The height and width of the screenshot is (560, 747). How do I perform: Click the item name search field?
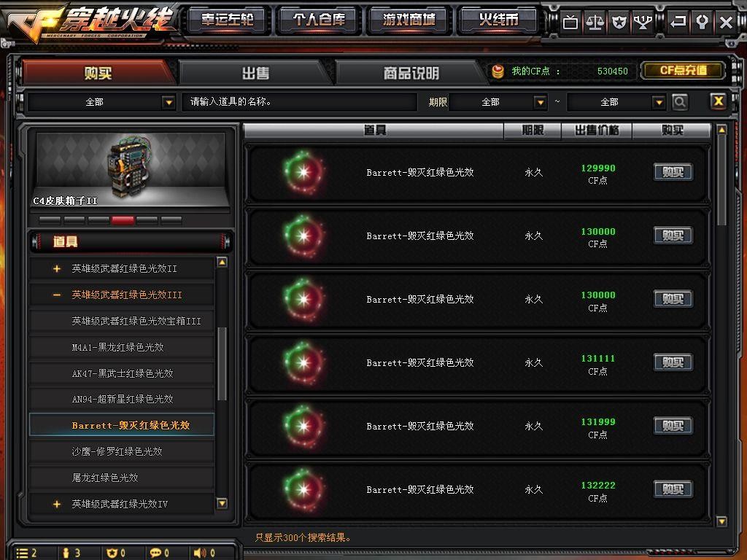tap(299, 102)
